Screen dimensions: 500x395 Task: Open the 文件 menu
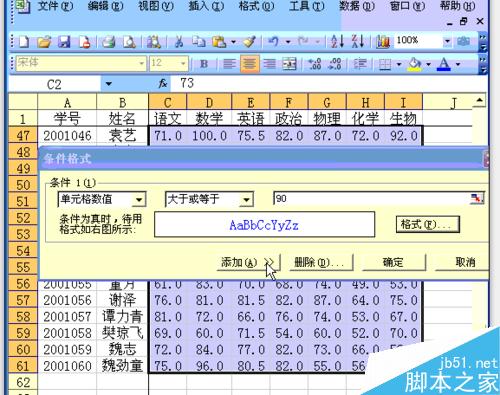[55, 6]
